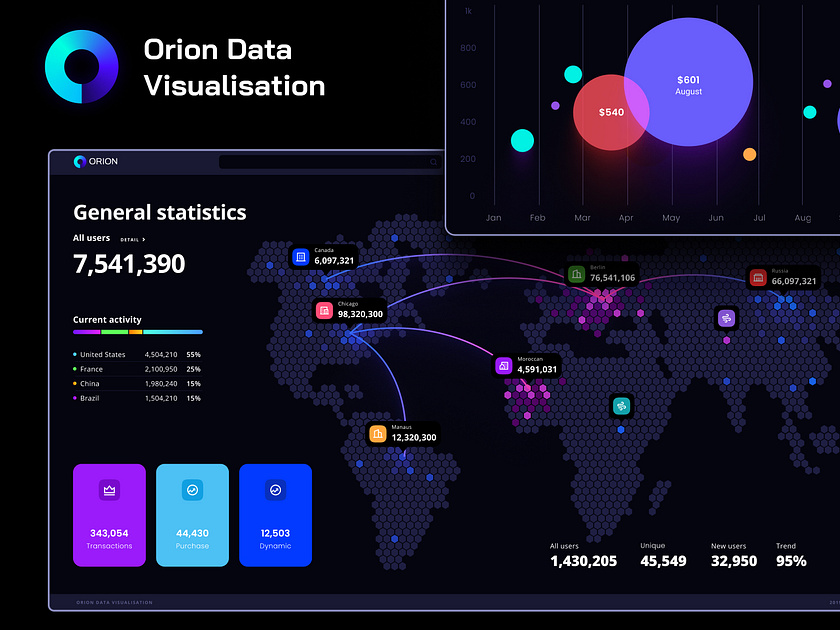Select the United States activity row

click(137, 355)
